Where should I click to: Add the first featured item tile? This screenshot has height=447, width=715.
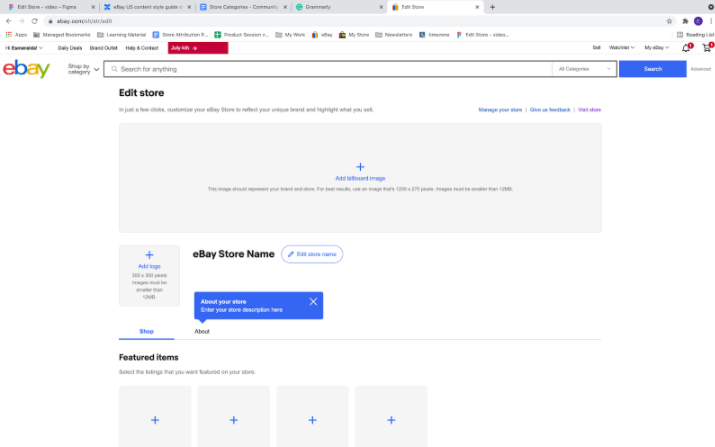click(155, 421)
